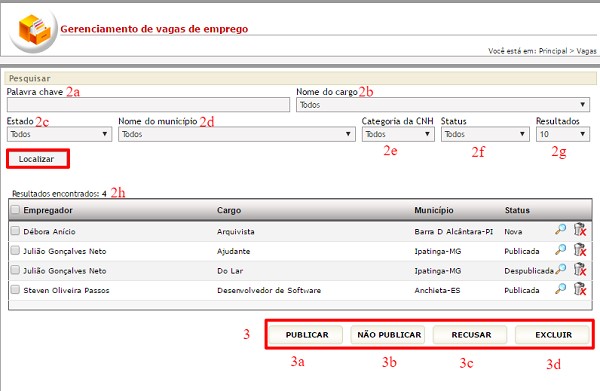Screen dimensions: 600x391
Task: Click the Barra D Alcântara-PI cell
Action: [x=453, y=231]
